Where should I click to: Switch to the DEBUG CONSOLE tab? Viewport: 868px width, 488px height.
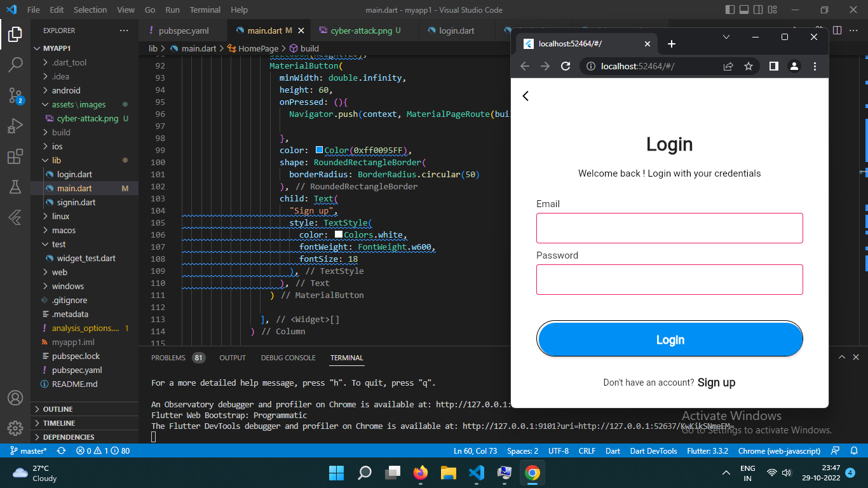pos(288,358)
